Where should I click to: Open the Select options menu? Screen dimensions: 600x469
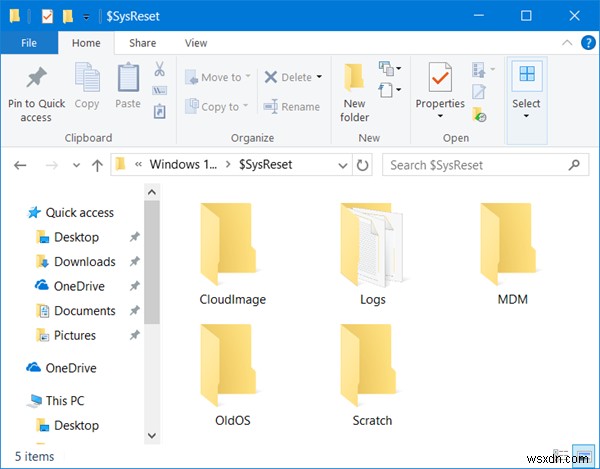tap(527, 101)
